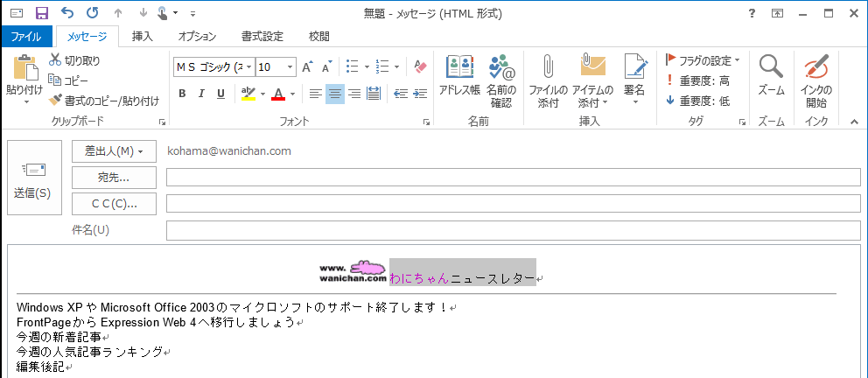Click into the 件名 subject field
The height and width of the screenshot is (378, 868).
(513, 230)
